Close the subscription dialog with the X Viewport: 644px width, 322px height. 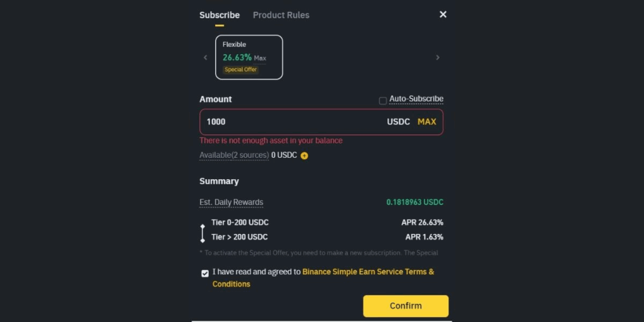[443, 14]
